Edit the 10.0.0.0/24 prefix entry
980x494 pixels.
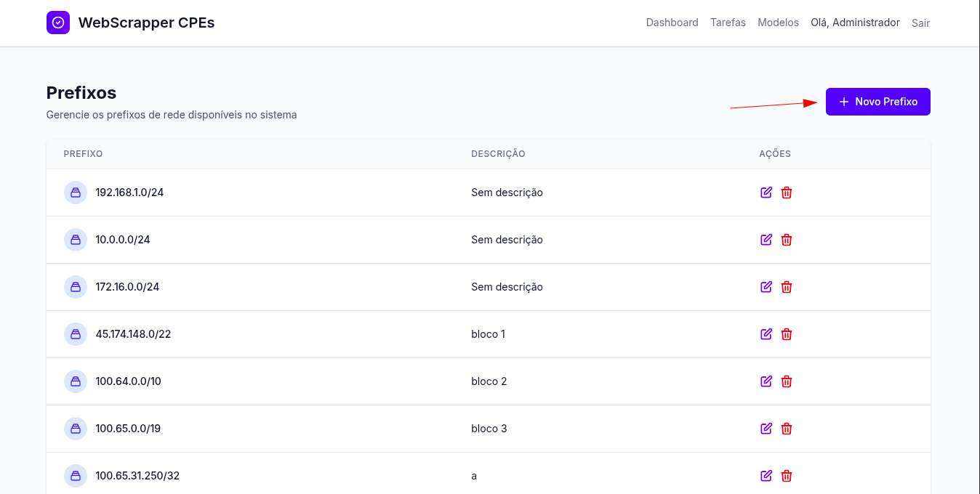(766, 240)
